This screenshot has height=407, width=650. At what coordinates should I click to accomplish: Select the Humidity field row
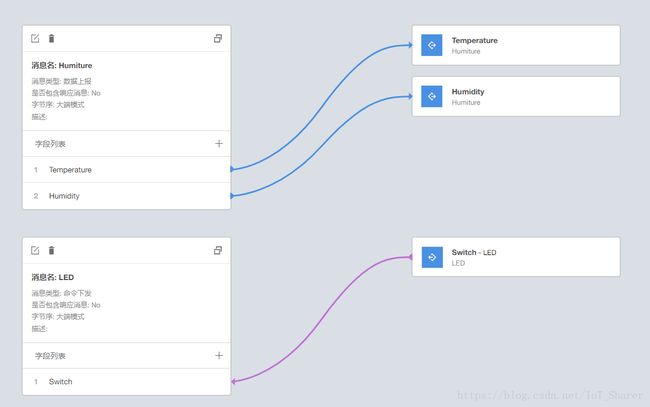point(126,196)
